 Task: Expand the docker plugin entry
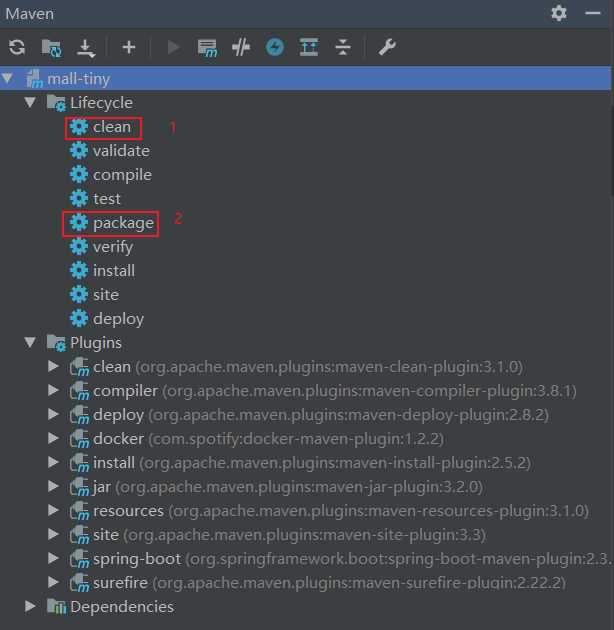(x=54, y=439)
